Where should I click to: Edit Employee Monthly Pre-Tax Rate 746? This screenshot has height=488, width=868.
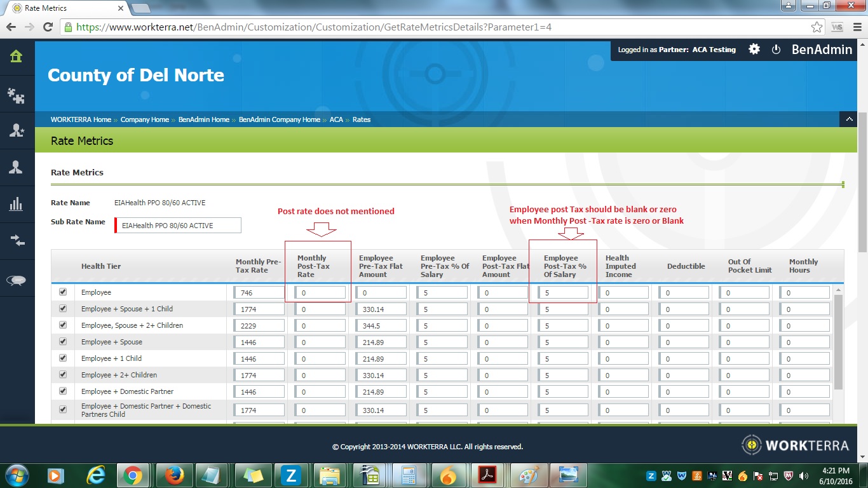259,292
